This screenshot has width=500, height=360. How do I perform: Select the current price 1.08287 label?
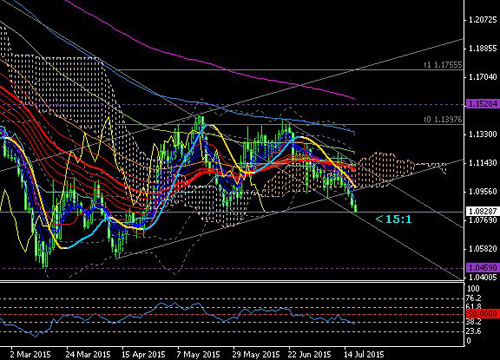[x=483, y=211]
